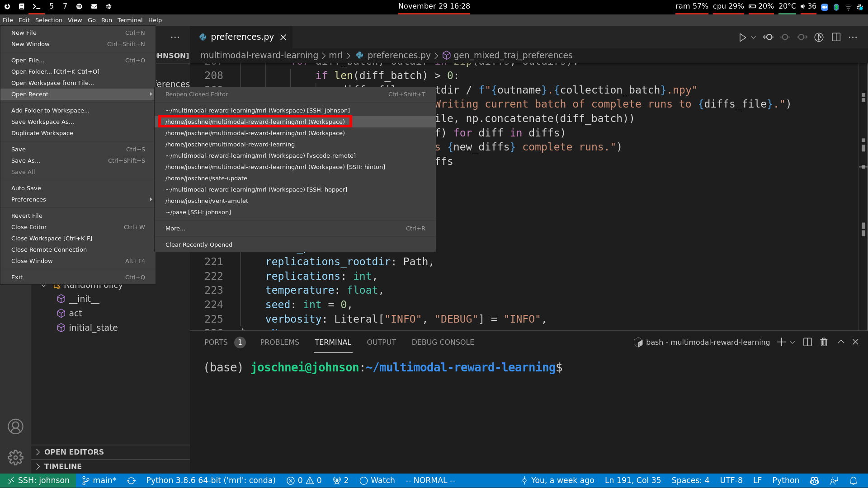868x488 pixels.
Task: Click Split Editor Right icon
Action: click(836, 38)
